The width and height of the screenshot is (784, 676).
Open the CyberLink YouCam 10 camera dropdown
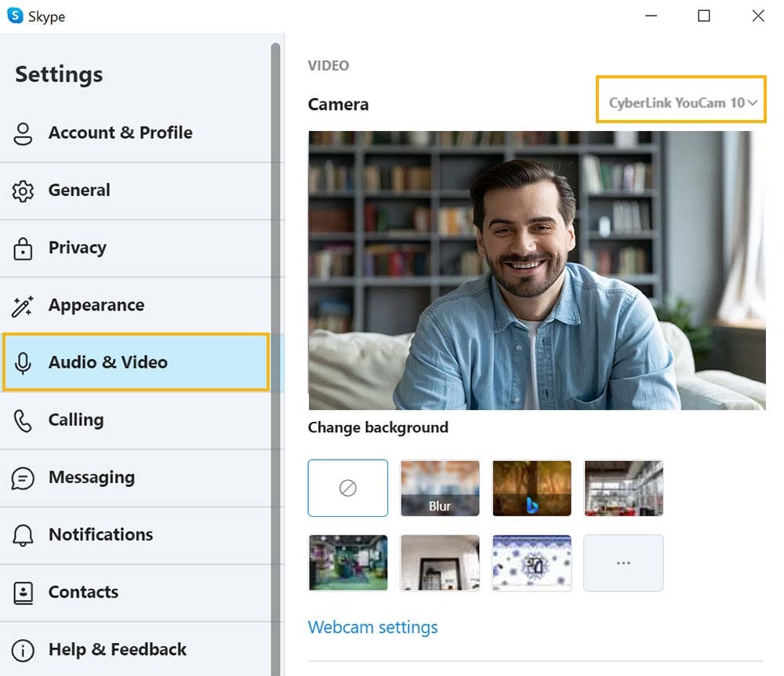[681, 103]
